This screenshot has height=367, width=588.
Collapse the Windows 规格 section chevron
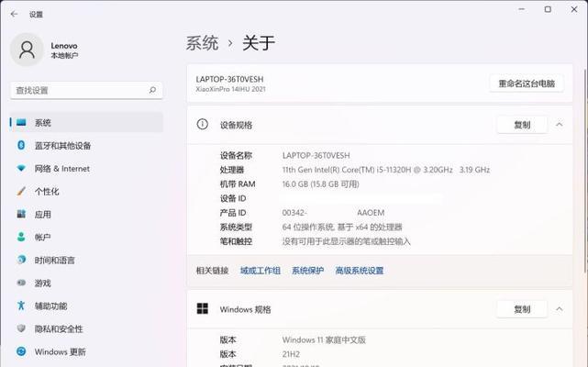(560, 309)
